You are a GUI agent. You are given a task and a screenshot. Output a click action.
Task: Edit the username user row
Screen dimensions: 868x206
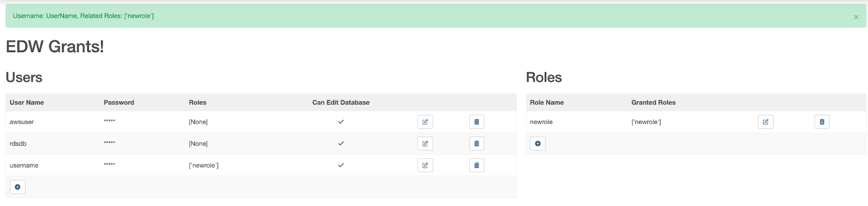(425, 165)
